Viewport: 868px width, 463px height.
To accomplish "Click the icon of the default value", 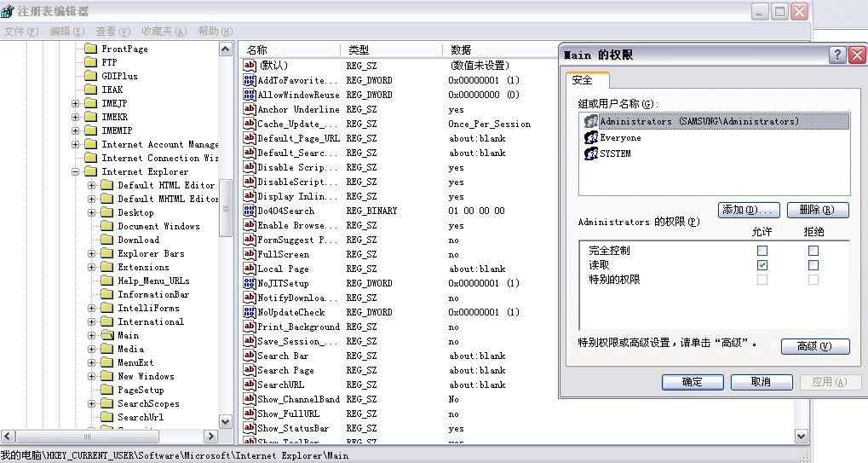I will [250, 66].
